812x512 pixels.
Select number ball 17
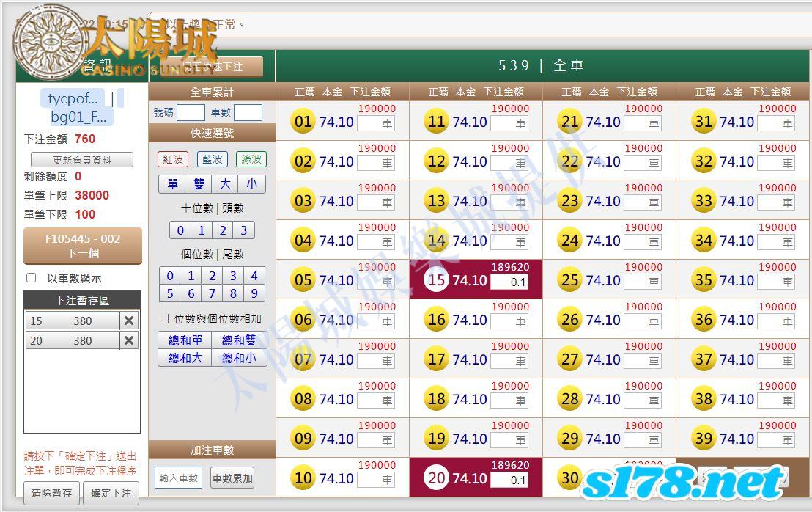437,359
